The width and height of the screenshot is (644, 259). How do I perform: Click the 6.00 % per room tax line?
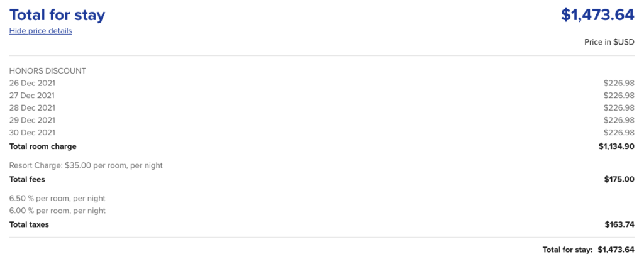click(x=57, y=211)
